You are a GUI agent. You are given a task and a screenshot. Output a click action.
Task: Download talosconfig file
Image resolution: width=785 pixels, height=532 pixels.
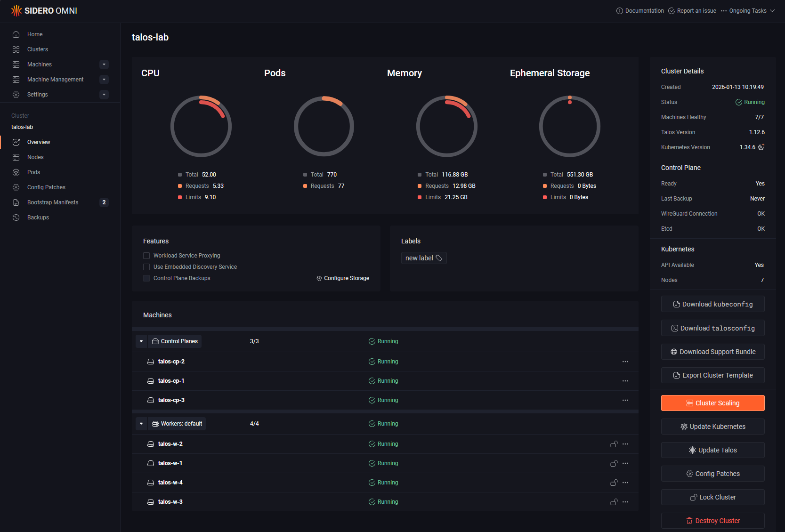tap(712, 328)
